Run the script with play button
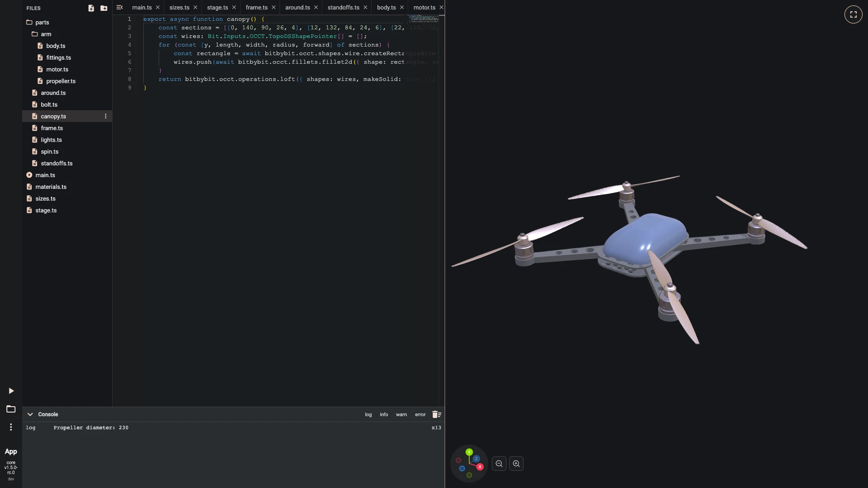Image resolution: width=868 pixels, height=488 pixels. (11, 391)
